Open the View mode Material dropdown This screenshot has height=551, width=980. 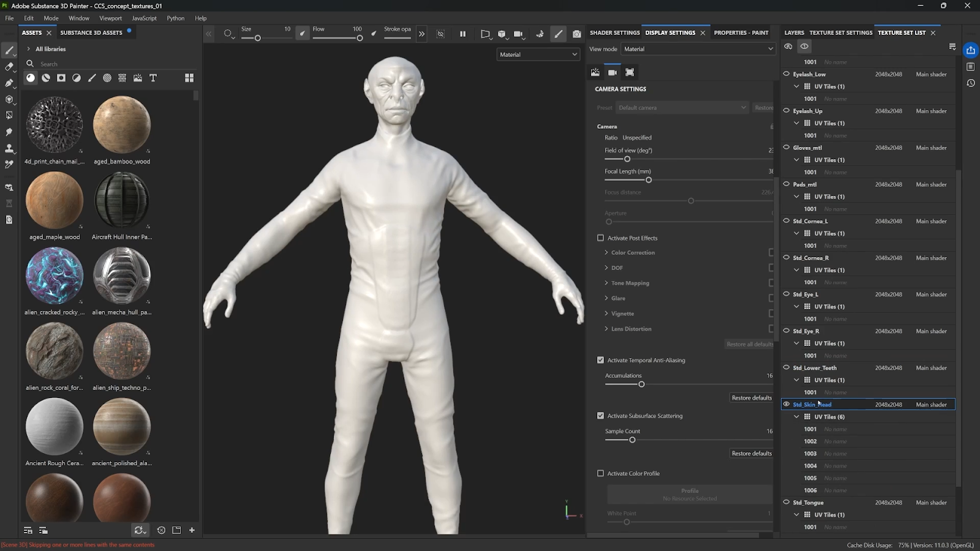coord(698,49)
